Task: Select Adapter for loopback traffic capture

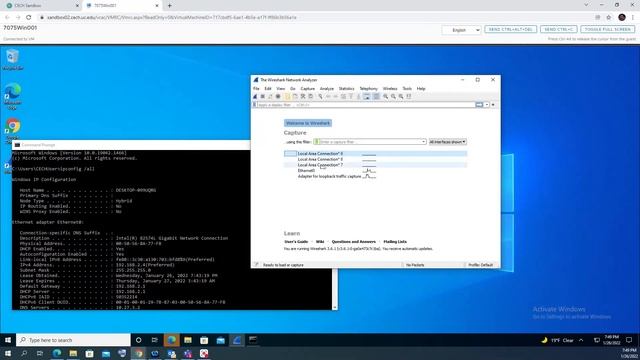Action: point(376,176)
